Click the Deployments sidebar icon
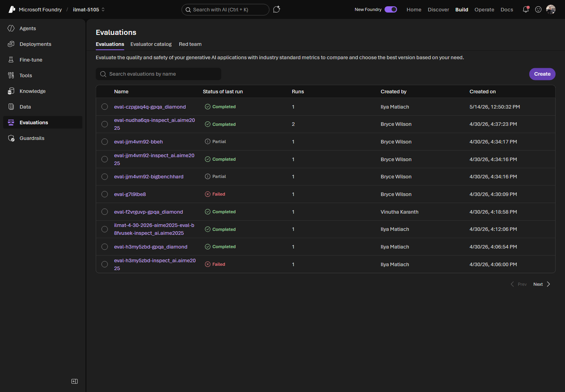This screenshot has width=565, height=392. coord(11,44)
